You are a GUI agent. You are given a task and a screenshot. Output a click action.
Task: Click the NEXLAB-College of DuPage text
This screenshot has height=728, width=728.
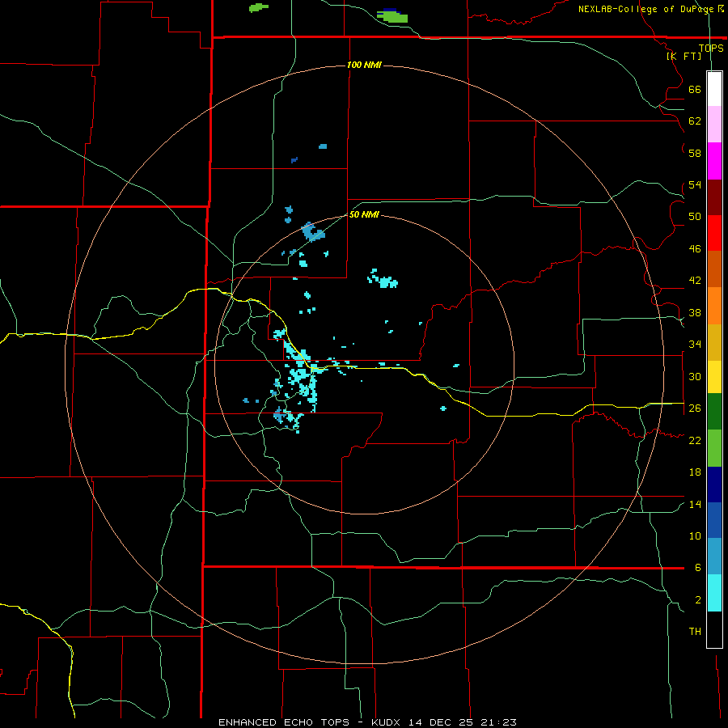tap(646, 9)
